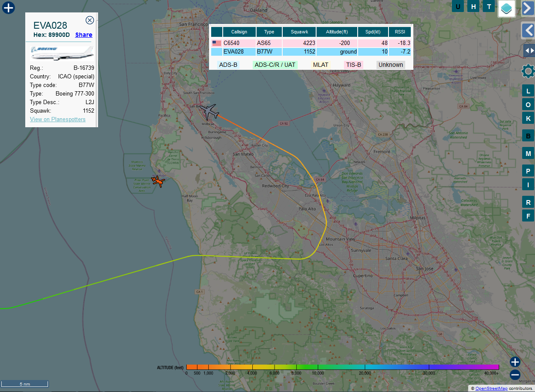Click the MLAT legend label
This screenshot has width=535, height=392.
320,65
